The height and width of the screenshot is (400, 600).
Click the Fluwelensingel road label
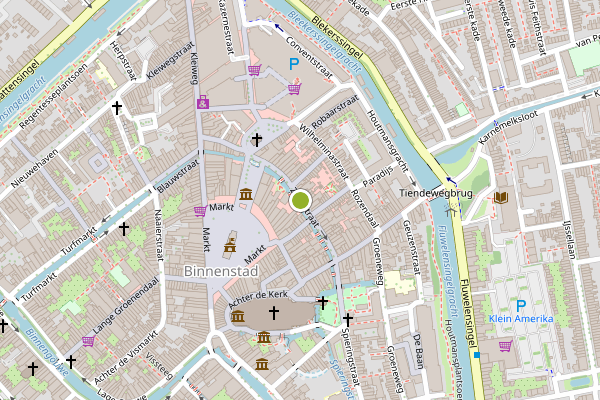click(469, 311)
